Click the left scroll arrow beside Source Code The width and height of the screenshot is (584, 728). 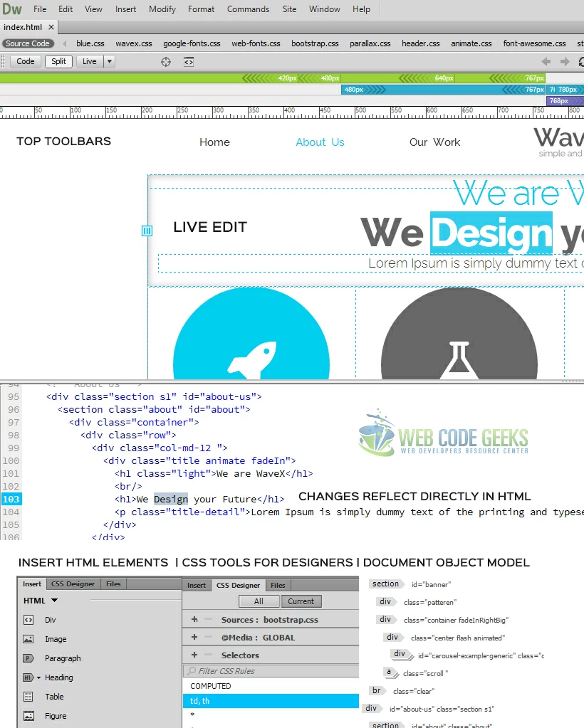pyautogui.click(x=65, y=43)
